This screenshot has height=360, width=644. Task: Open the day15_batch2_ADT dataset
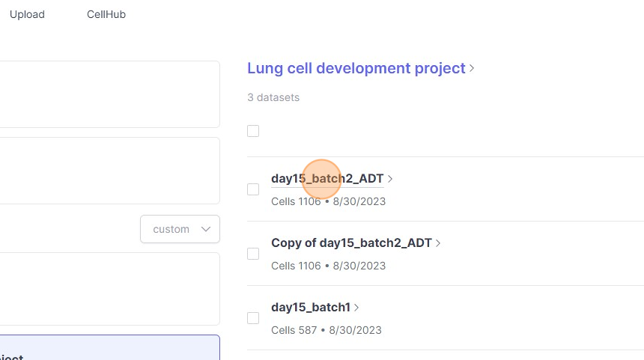(327, 178)
